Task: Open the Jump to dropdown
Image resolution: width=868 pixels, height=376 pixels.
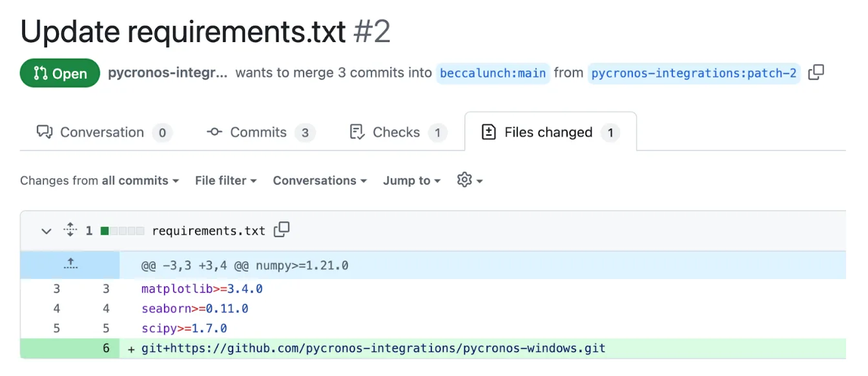Action: pyautogui.click(x=411, y=180)
